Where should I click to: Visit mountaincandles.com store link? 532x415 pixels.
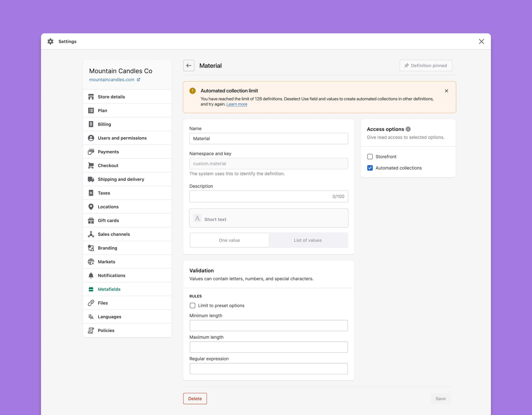click(112, 80)
